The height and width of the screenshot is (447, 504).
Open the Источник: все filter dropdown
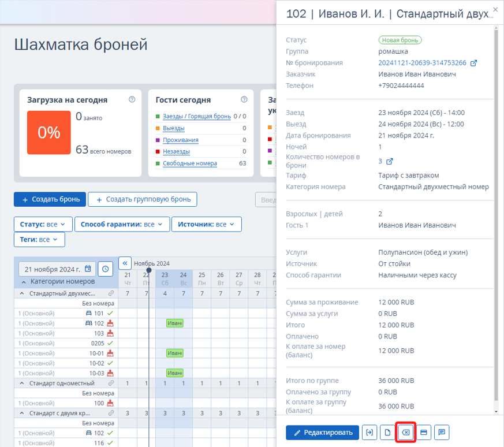(x=207, y=224)
